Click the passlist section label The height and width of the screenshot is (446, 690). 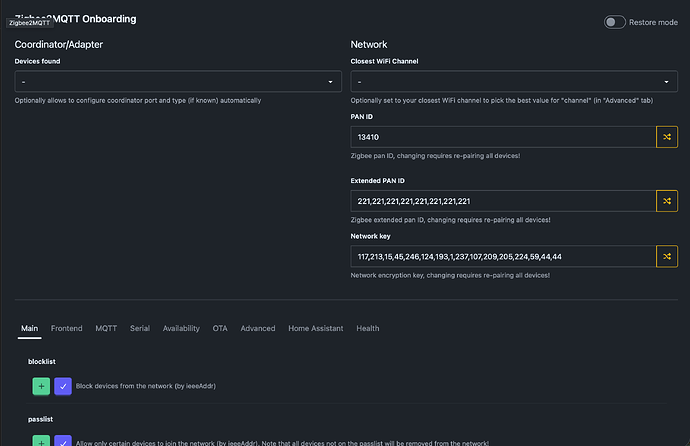click(x=40, y=419)
